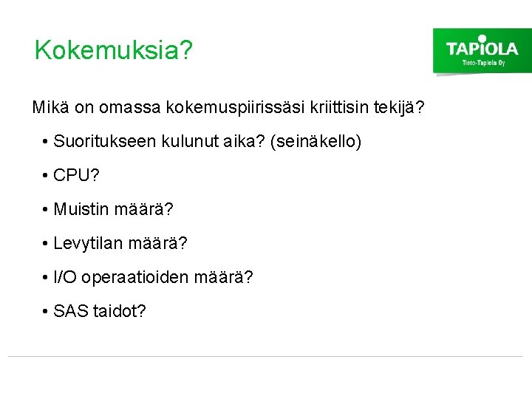The height and width of the screenshot is (399, 532).
Task: Click the white dot in Tapiola logo
Action: (x=482, y=38)
